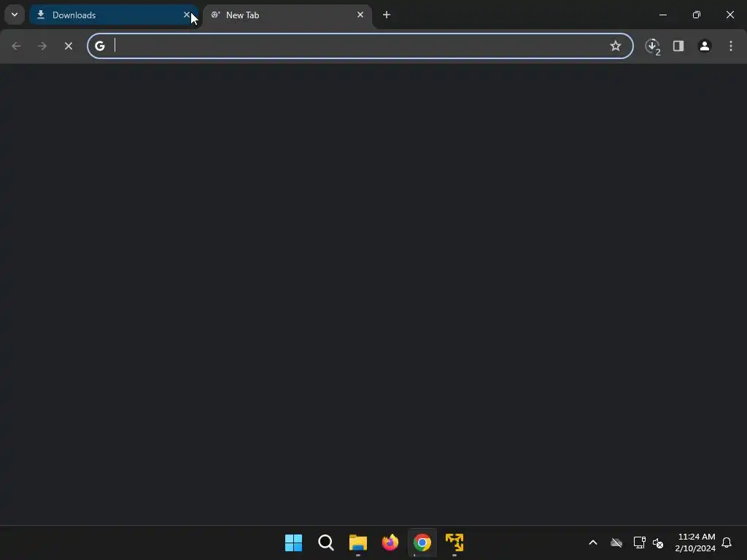Toggle the Chrome side panel
Viewport: 747px width, 560px height.
pyautogui.click(x=678, y=46)
